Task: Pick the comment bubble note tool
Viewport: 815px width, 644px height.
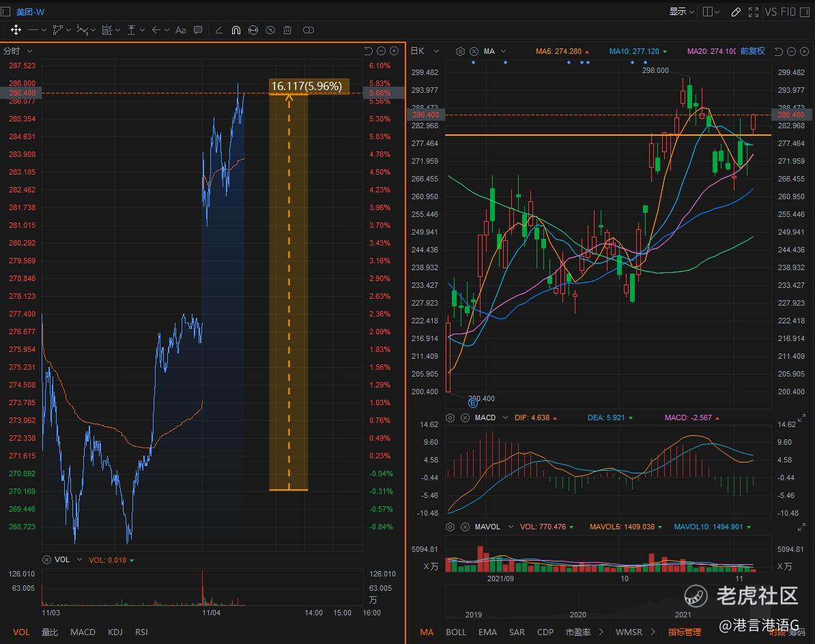Action: tap(198, 30)
